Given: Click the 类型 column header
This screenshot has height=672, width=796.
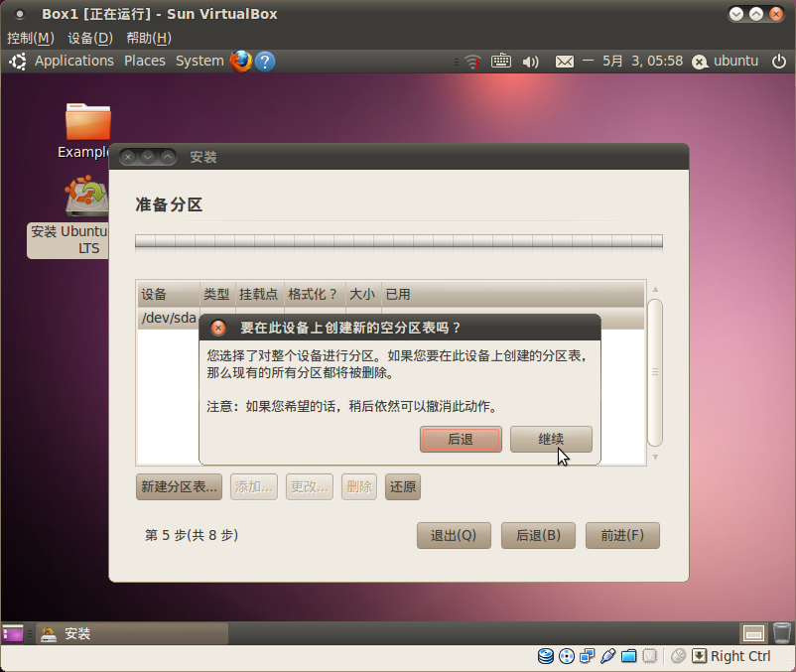Looking at the screenshot, I should pyautogui.click(x=216, y=295).
